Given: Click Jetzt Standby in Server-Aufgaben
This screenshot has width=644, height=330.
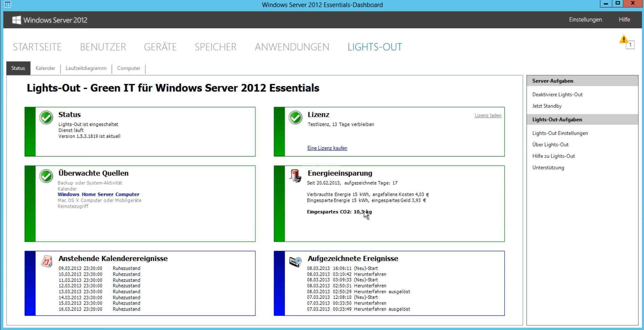Looking at the screenshot, I should (547, 106).
